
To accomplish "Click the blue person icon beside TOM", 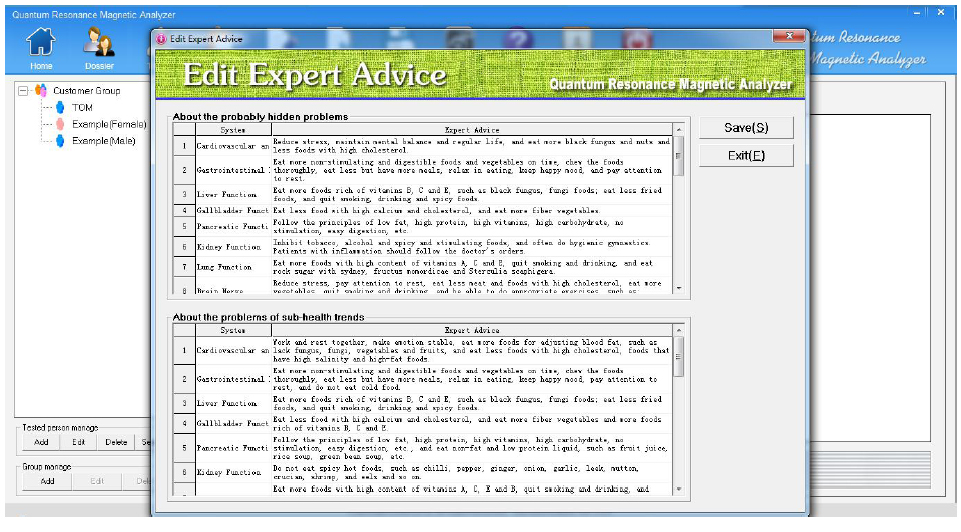I will point(60,108).
